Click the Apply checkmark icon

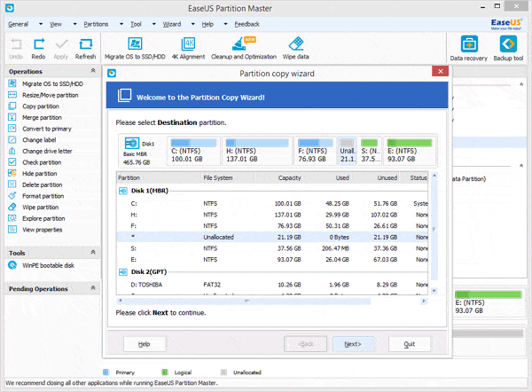point(61,49)
